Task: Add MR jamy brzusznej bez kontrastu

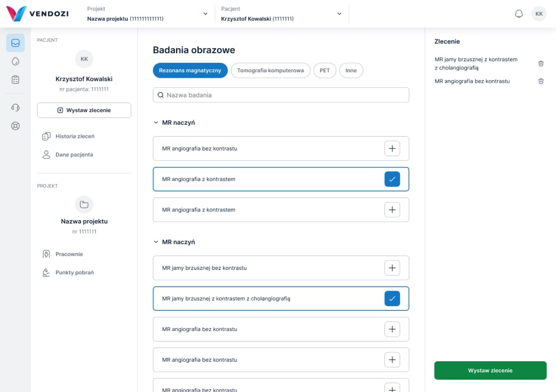Action: [x=392, y=268]
